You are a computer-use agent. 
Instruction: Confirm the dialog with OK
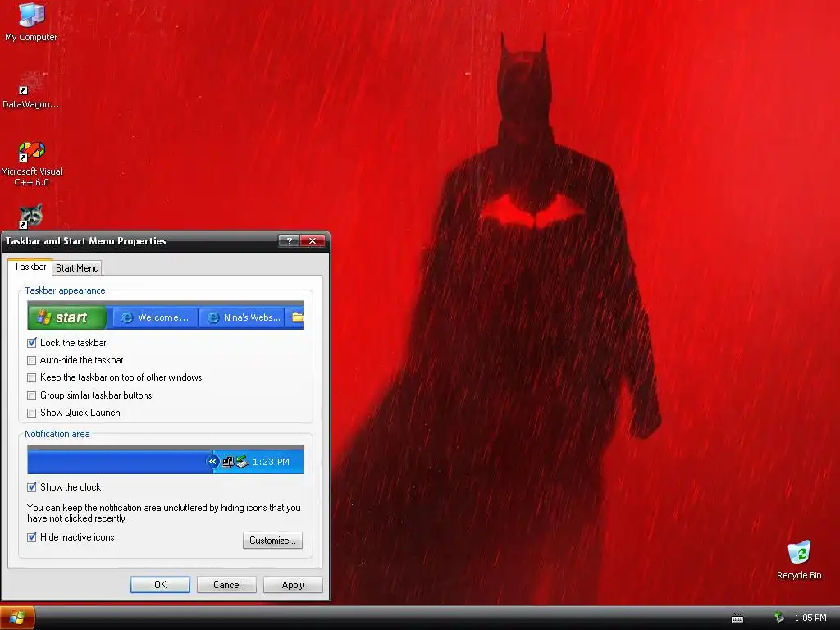(160, 584)
